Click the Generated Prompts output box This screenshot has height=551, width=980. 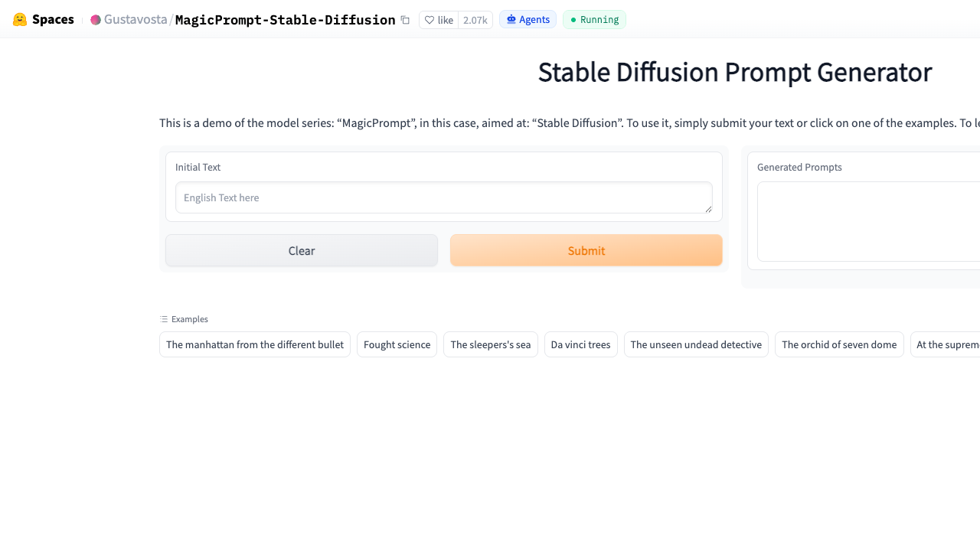point(868,221)
